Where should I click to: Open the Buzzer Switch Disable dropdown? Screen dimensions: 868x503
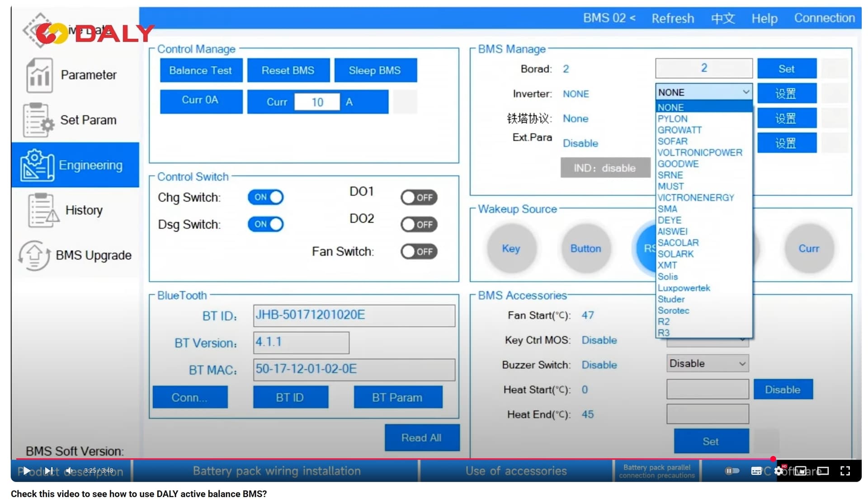pos(707,363)
